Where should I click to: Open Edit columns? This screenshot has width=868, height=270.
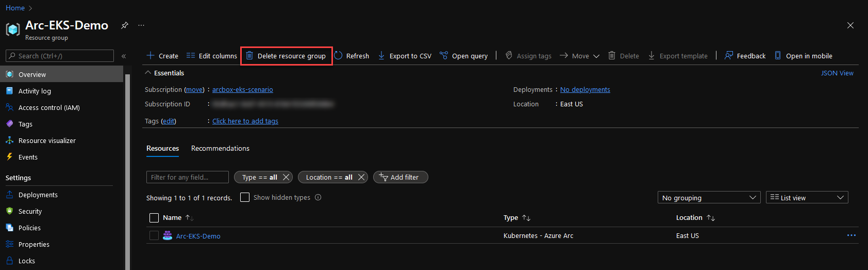click(211, 56)
